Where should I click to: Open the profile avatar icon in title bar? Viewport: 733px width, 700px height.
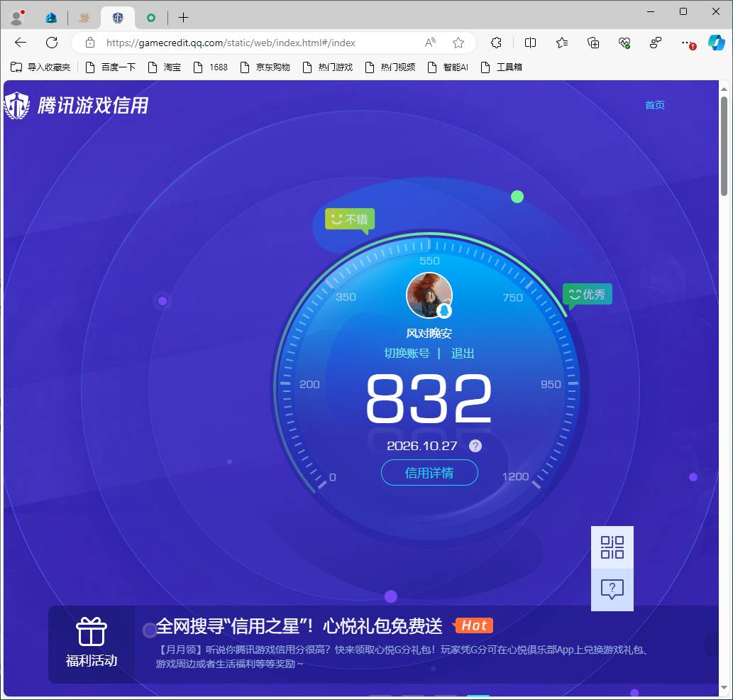click(18, 17)
